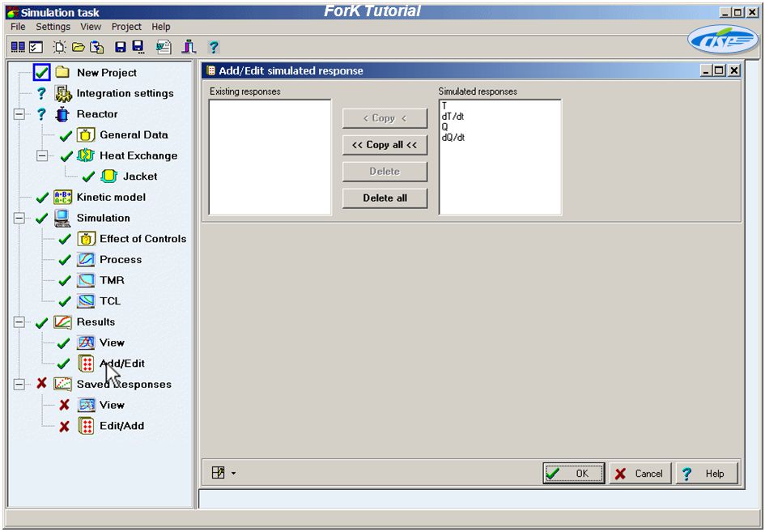The width and height of the screenshot is (765, 532).
Task: Click the Copy all button
Action: coord(385,145)
